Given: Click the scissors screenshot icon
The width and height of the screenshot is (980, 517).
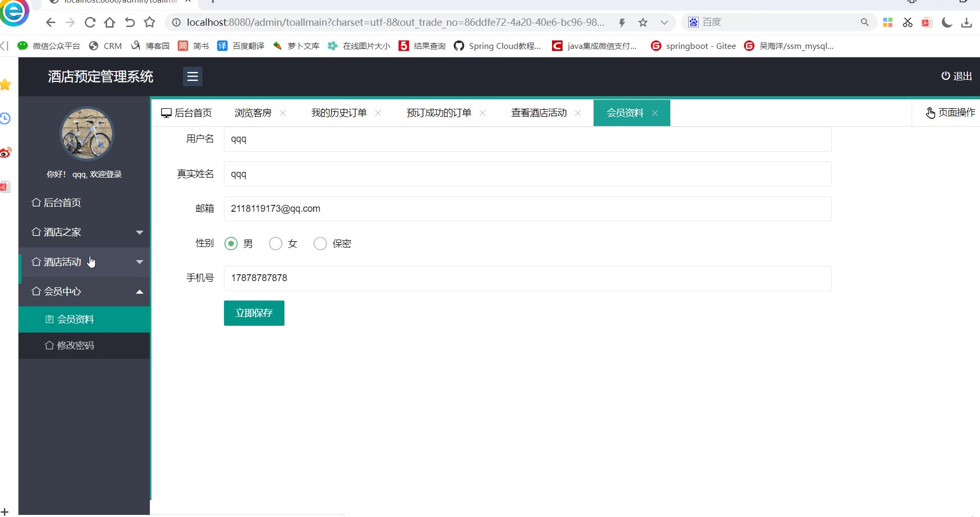Looking at the screenshot, I should click(x=907, y=23).
